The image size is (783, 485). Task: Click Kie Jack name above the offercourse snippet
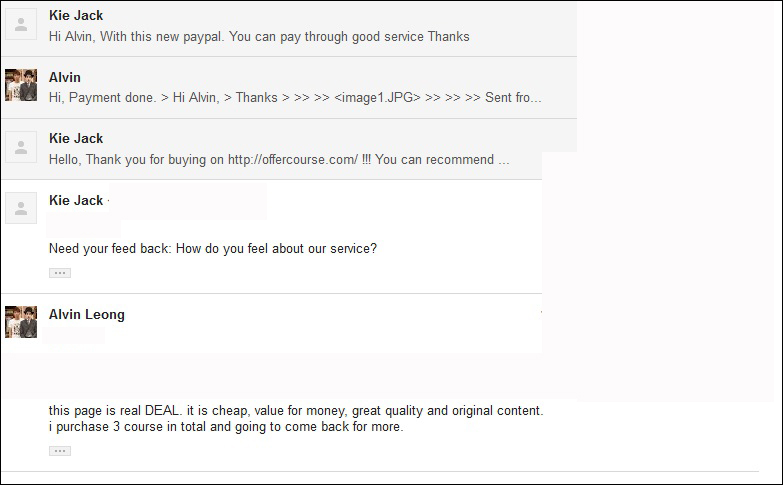tap(76, 138)
